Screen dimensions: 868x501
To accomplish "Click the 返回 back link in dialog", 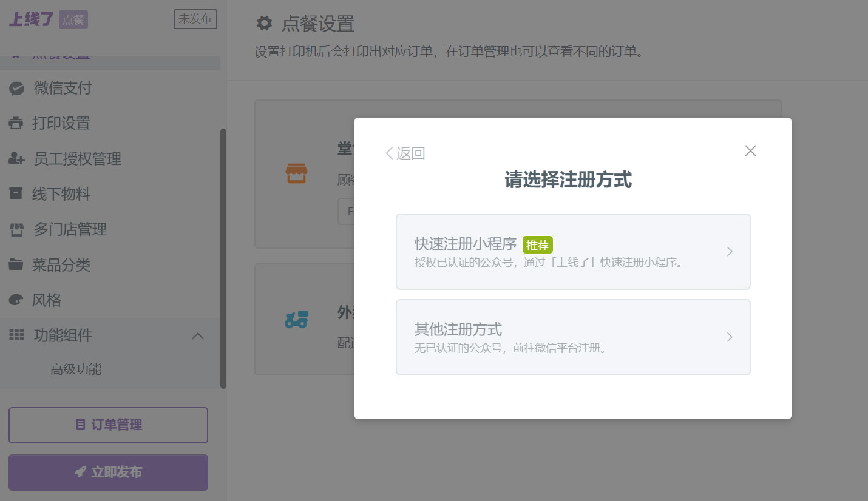I will point(405,153).
